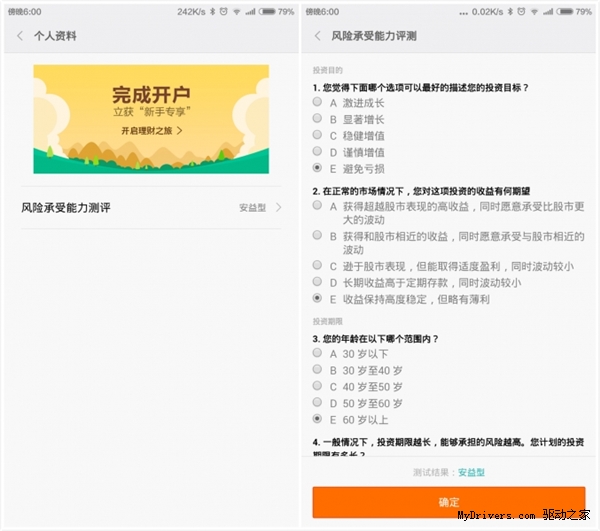
Task: Select option E 避免亏损
Action: click(x=318, y=168)
